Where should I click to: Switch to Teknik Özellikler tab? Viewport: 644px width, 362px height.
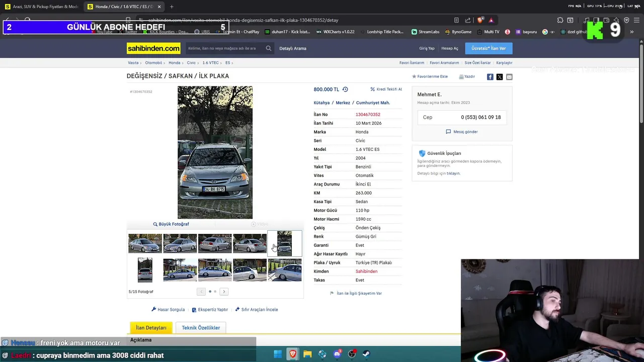pyautogui.click(x=201, y=328)
